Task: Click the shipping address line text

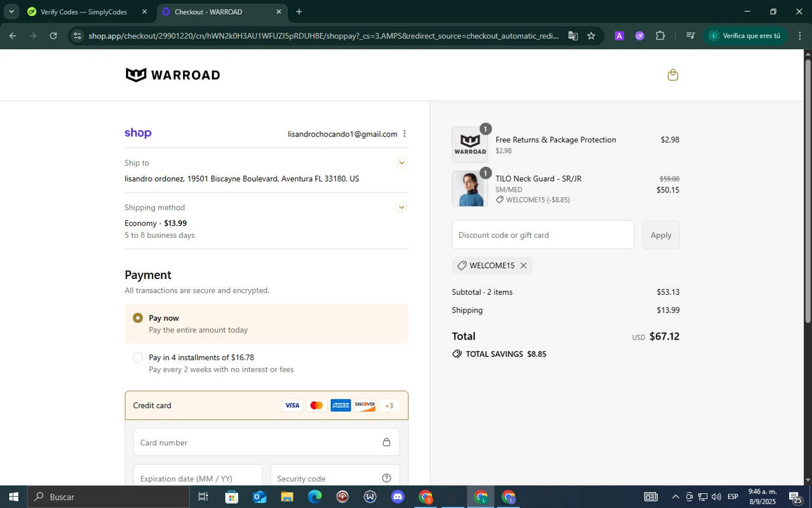Action: coord(242,179)
